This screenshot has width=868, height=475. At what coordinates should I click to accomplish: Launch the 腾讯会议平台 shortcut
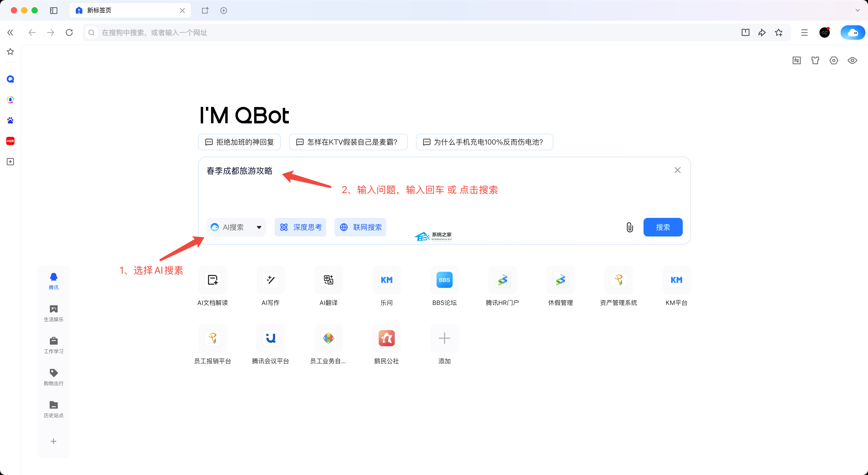point(270,338)
